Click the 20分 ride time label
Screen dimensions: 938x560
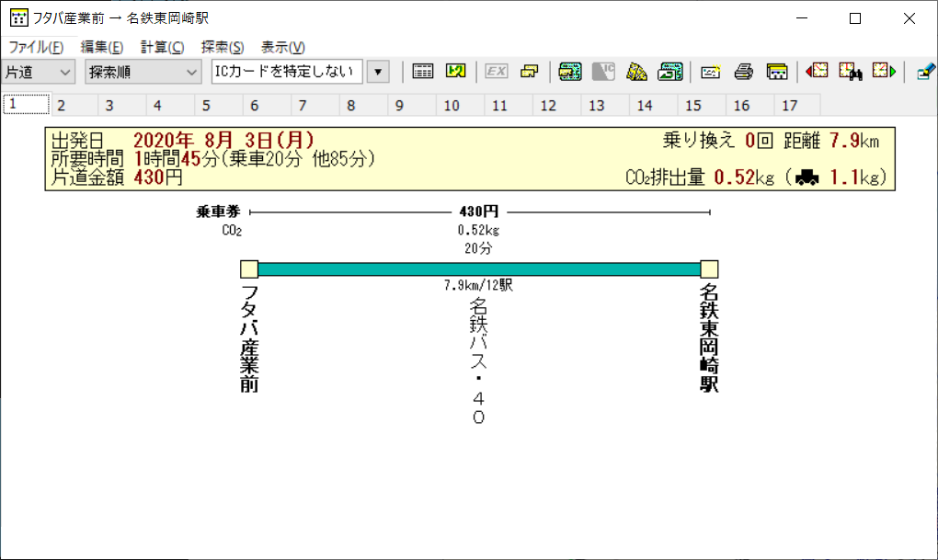(478, 248)
